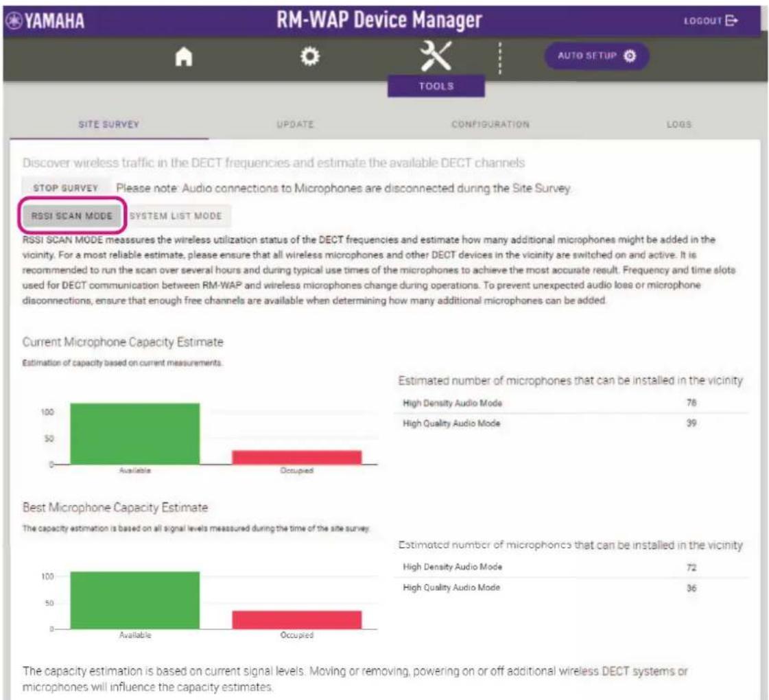Click 'Estimation of capacity based on current measurements'
The image size is (769, 700).
pos(122,363)
